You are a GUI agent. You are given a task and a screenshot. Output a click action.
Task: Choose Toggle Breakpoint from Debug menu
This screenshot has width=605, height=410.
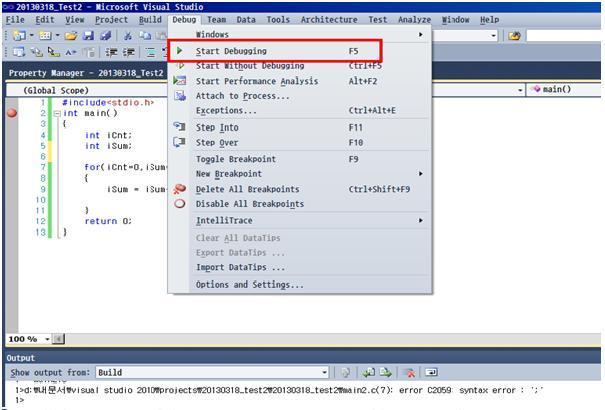(x=300, y=159)
